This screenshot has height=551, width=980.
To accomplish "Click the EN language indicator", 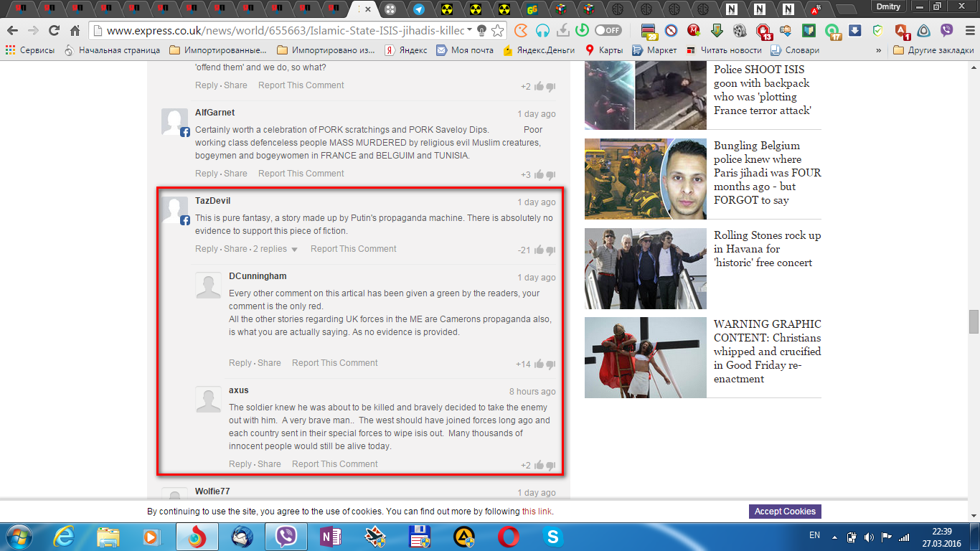I will (814, 535).
